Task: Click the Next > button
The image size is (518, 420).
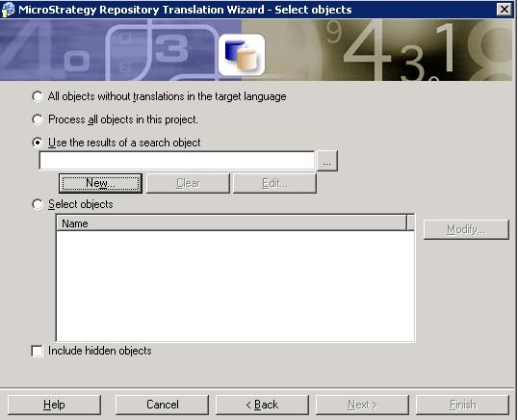Action: click(362, 405)
